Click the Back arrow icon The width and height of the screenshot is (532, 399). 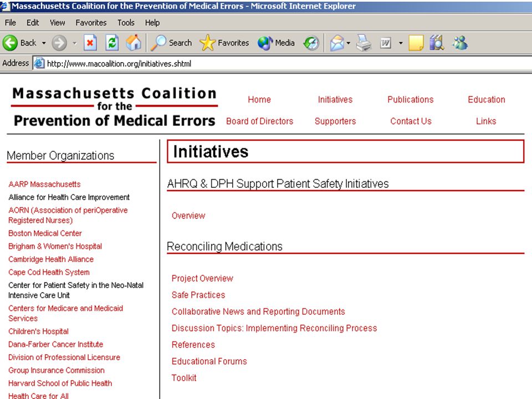tap(10, 43)
